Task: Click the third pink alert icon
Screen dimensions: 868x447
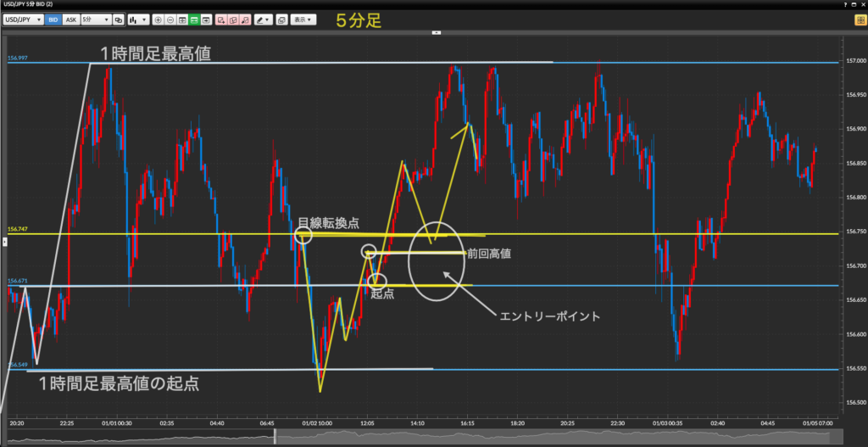Action: point(245,19)
